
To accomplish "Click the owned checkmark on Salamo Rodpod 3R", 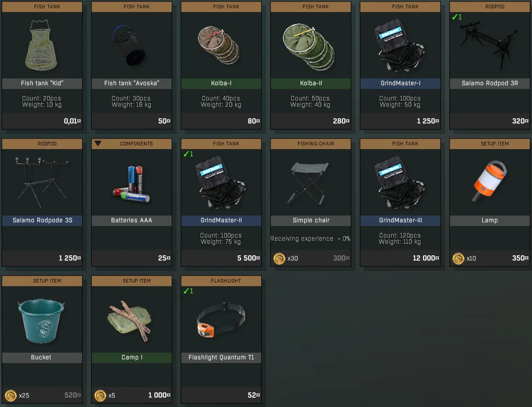I will click(x=457, y=17).
